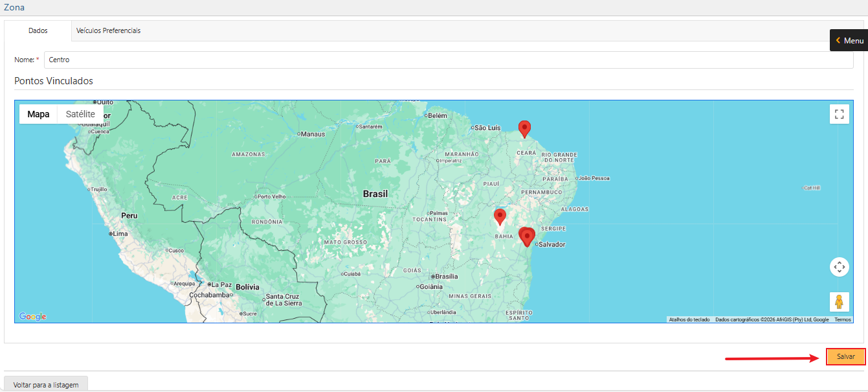Select the red marker near Salvador
The image size is (868, 392).
pyautogui.click(x=527, y=236)
